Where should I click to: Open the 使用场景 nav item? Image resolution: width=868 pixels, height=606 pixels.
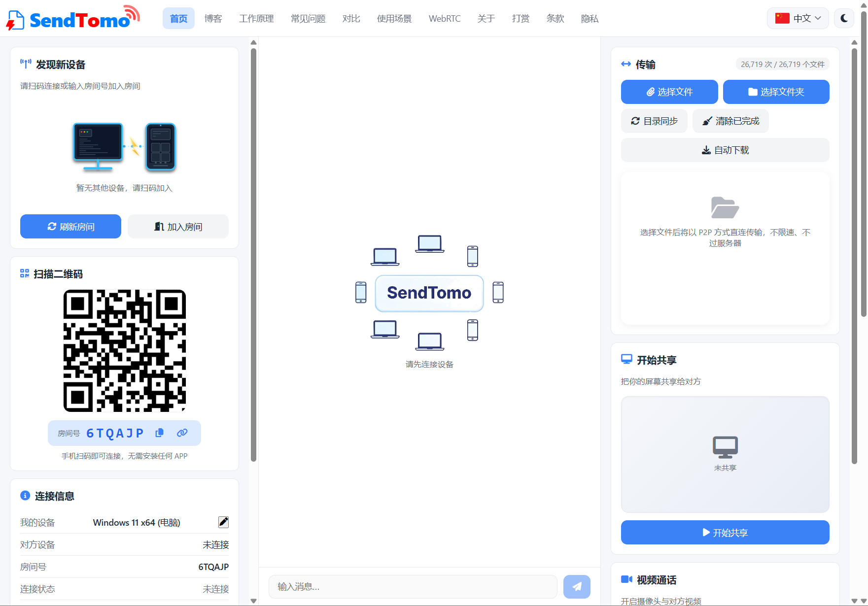point(394,18)
